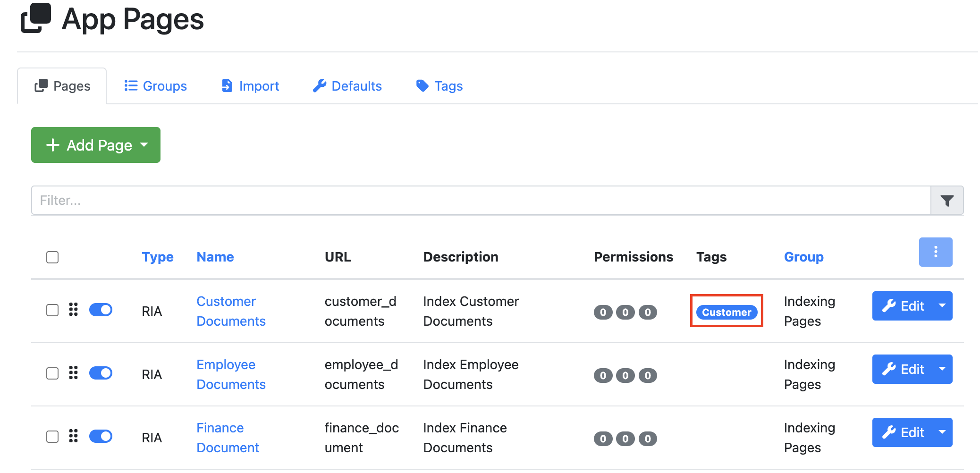Open the three-dot column options menu
Viewport: 980px width, 473px height.
(935, 252)
